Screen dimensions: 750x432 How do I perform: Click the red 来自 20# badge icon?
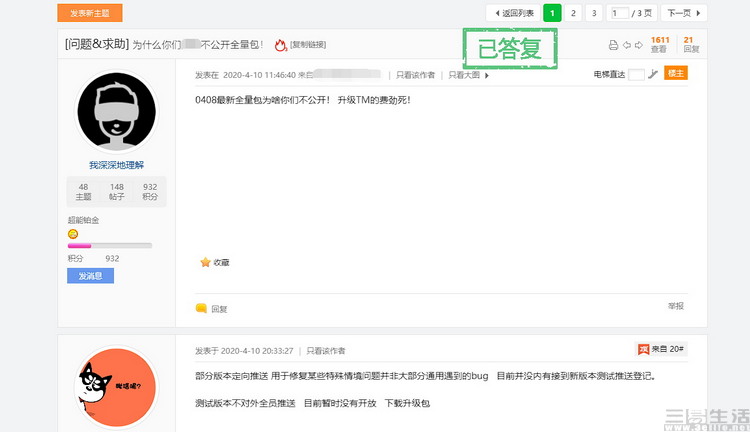pos(643,349)
